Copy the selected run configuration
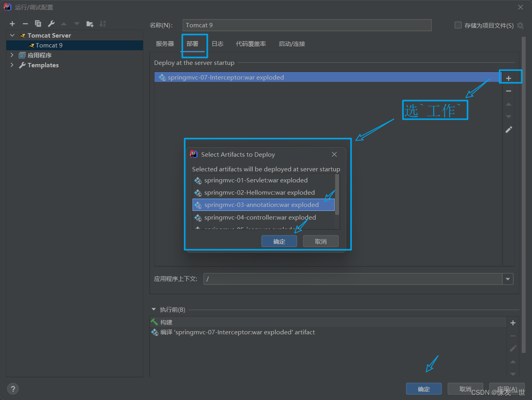This screenshot has width=532, height=400. (38, 24)
